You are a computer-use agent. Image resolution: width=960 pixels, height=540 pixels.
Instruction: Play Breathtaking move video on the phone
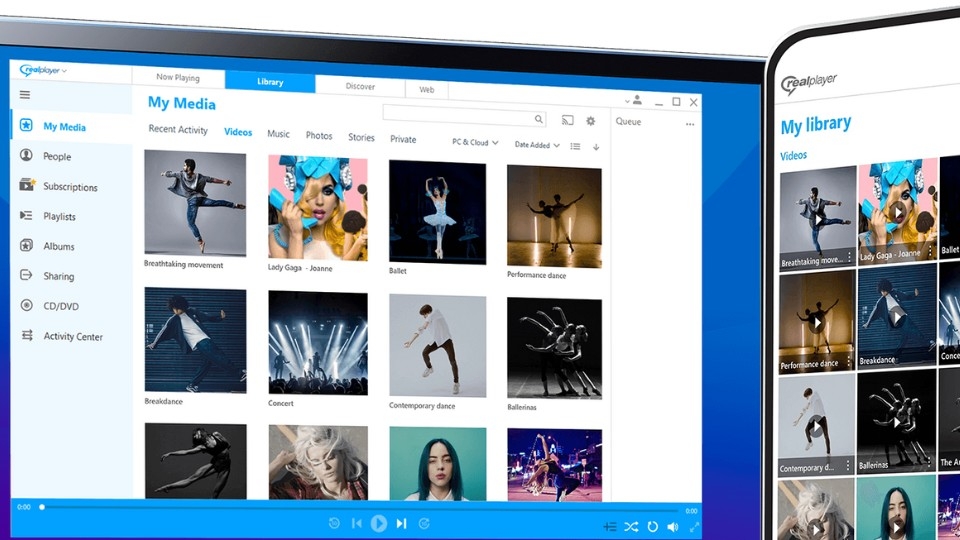[x=819, y=218]
